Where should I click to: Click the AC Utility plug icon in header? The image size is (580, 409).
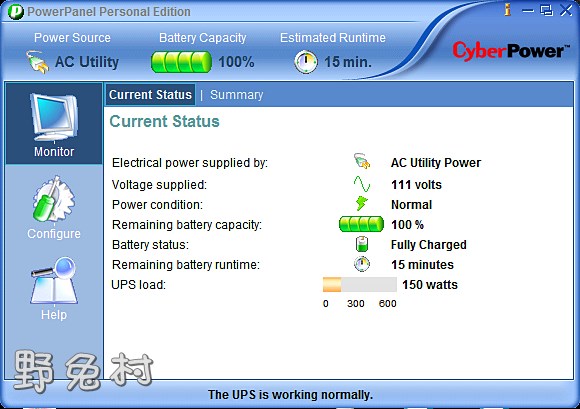[x=37, y=62]
